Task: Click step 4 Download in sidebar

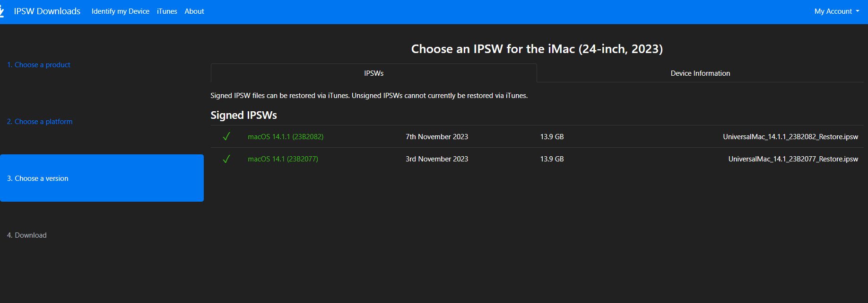Action: coord(27,235)
